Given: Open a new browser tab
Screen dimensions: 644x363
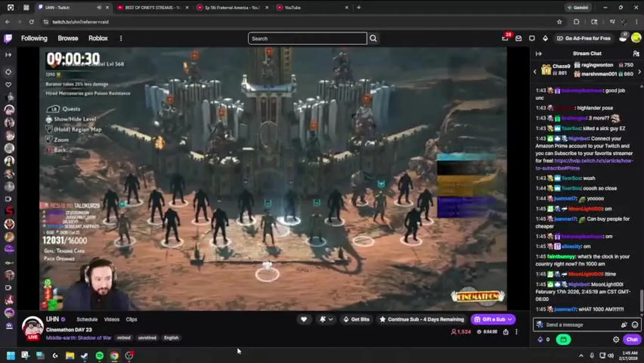Looking at the screenshot, I should tap(358, 8).
